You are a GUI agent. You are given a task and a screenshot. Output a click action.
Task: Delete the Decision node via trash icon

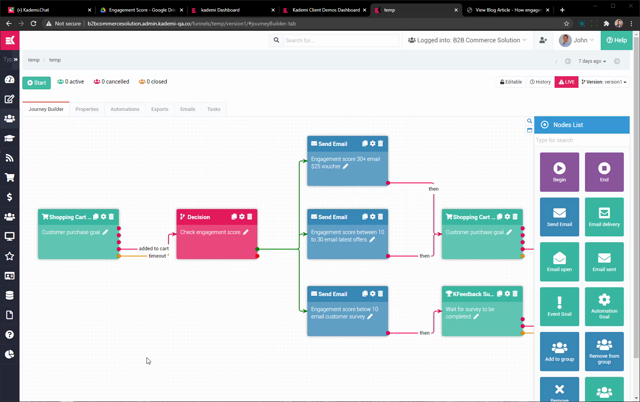click(249, 217)
